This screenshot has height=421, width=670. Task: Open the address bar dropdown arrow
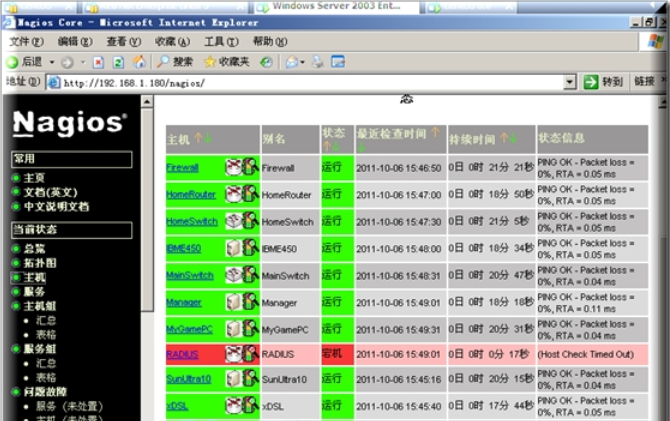coord(569,82)
